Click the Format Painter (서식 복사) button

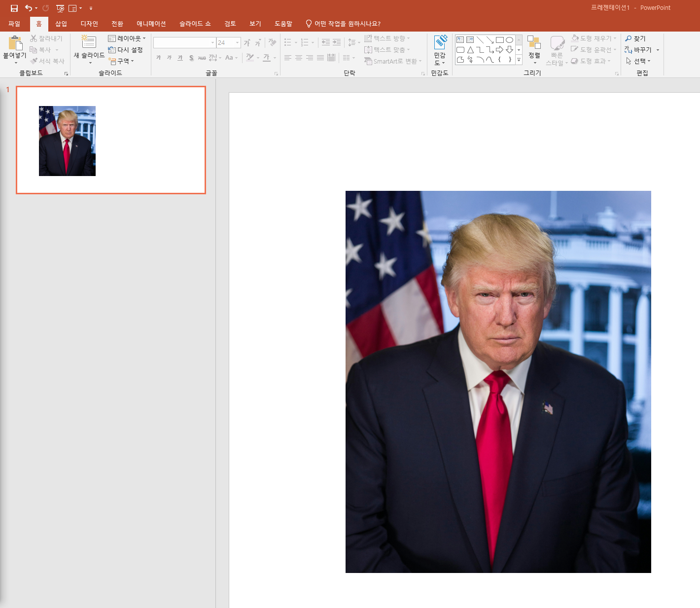pyautogui.click(x=47, y=61)
